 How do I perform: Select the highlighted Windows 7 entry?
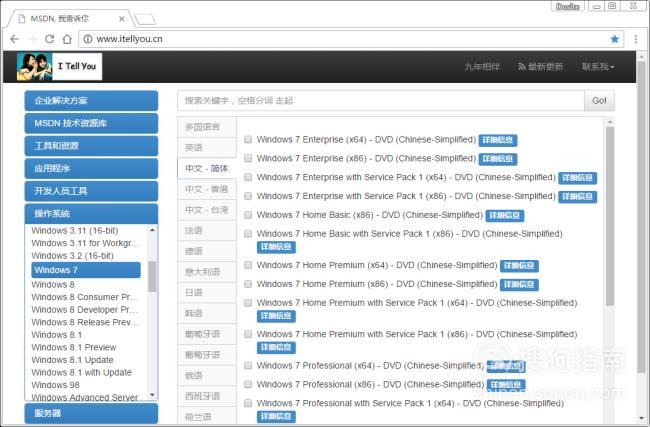click(x=86, y=270)
